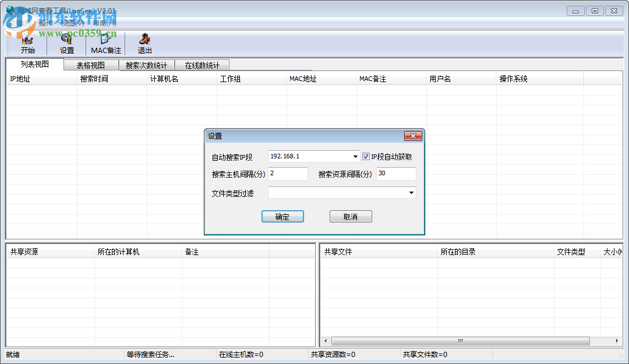Click the 搜索资源间隔 value field showing 30
Image resolution: width=629 pixels, height=364 pixels.
(x=396, y=174)
